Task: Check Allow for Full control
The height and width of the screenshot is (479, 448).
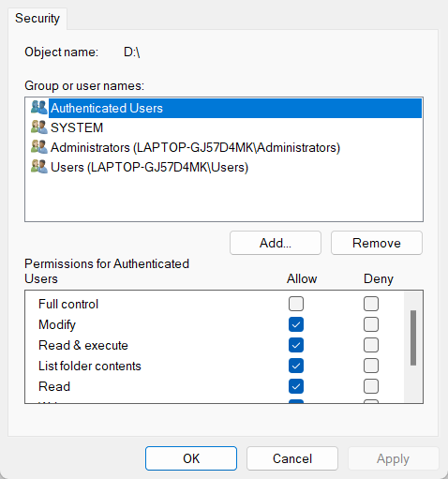Action: (x=296, y=304)
